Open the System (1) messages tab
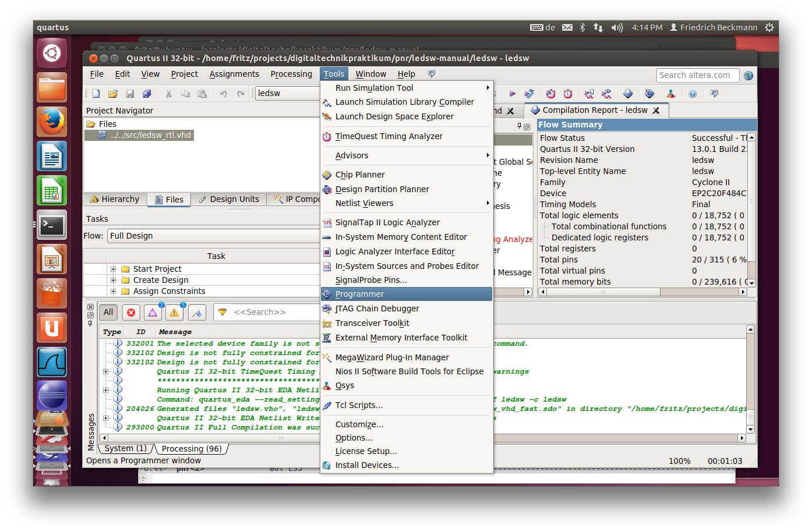This screenshot has width=812, height=532. click(125, 448)
